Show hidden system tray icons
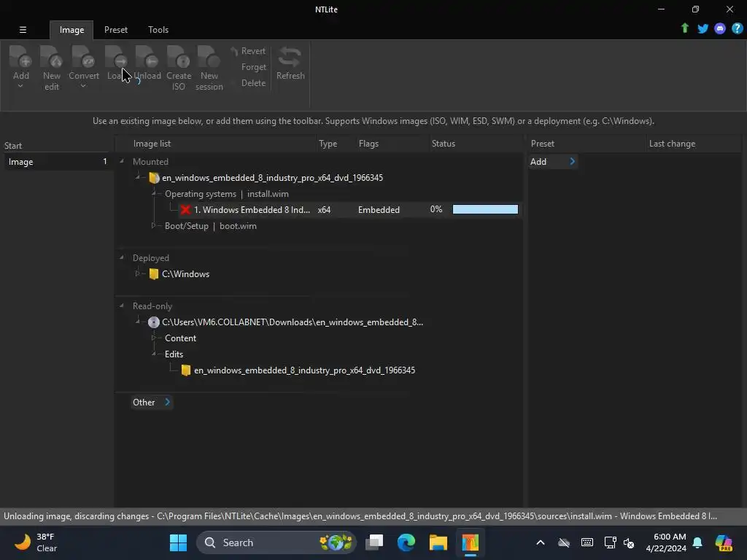This screenshot has height=560, width=747. (541, 542)
